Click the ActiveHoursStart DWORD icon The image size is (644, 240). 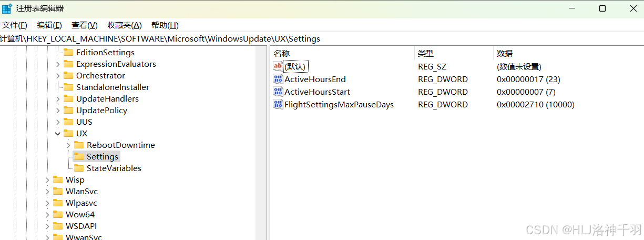coord(278,92)
